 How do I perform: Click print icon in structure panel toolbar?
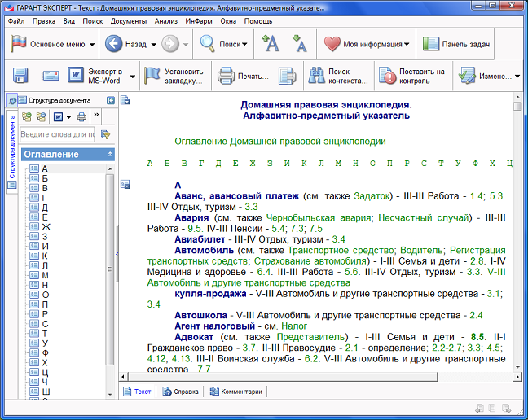81,116
